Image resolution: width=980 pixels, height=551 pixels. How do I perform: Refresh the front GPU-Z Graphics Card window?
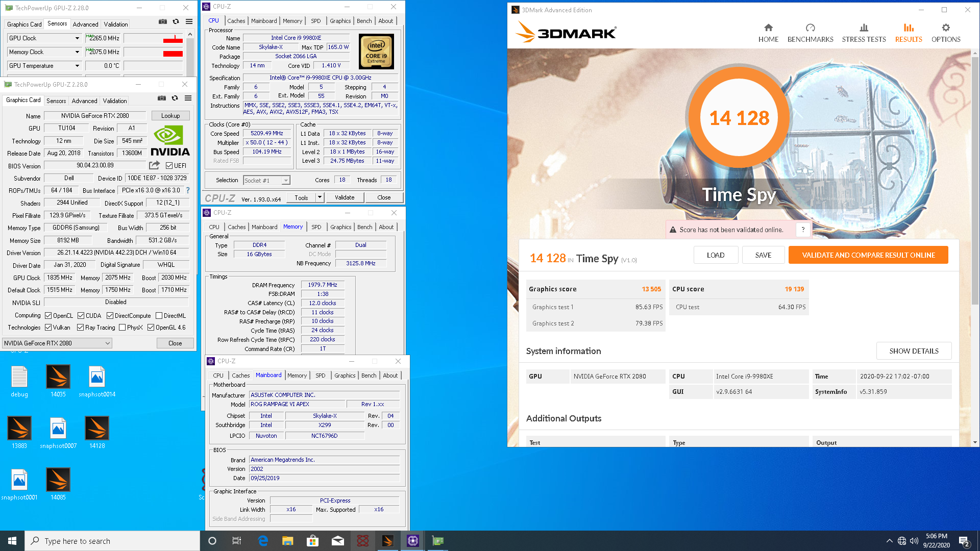[175, 98]
